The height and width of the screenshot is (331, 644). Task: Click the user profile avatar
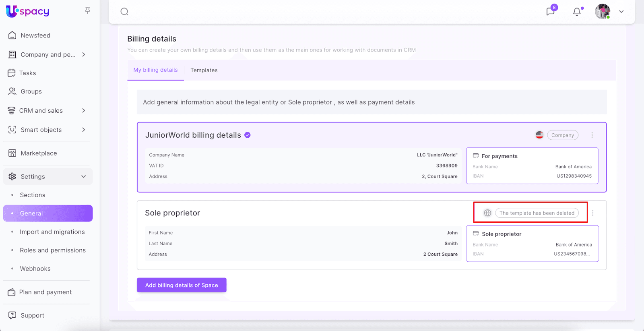(x=603, y=12)
